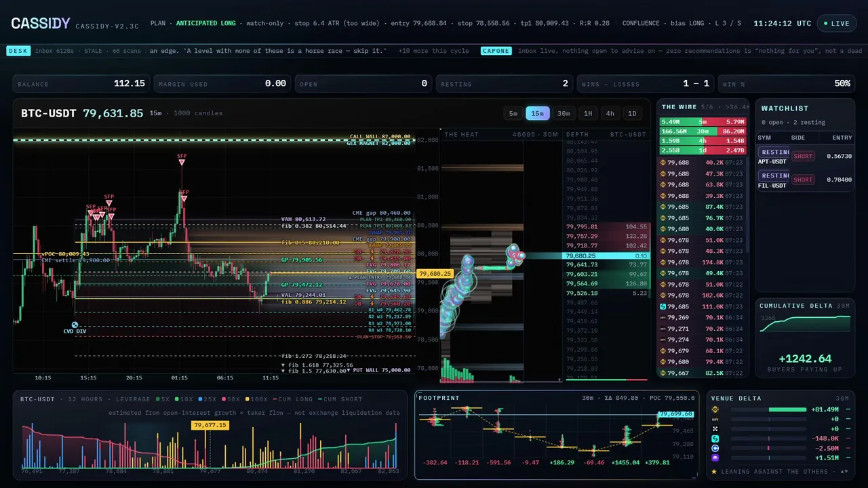Toggle the 5X leverage series
Screen dimensions: 868x488
click(x=163, y=399)
